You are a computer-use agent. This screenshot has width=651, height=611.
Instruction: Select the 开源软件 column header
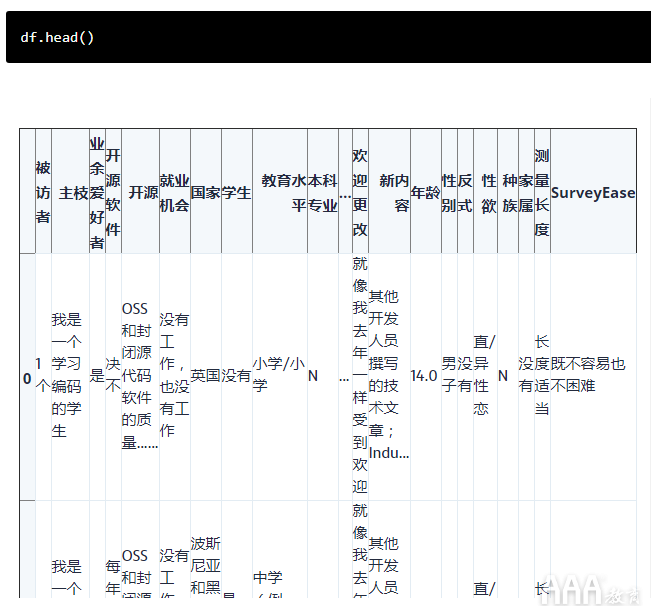coord(113,192)
